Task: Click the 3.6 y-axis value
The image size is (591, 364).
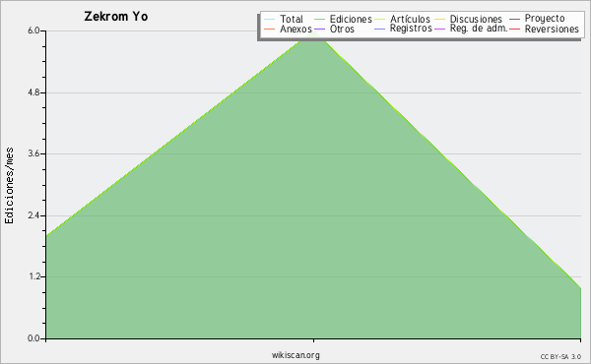Action: click(33, 153)
